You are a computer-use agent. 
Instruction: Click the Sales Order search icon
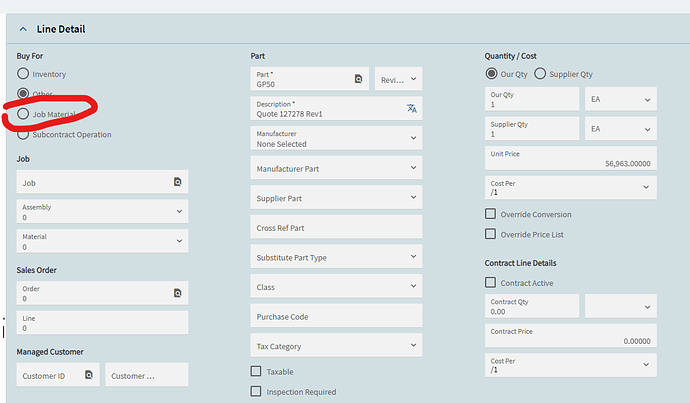[x=177, y=293]
